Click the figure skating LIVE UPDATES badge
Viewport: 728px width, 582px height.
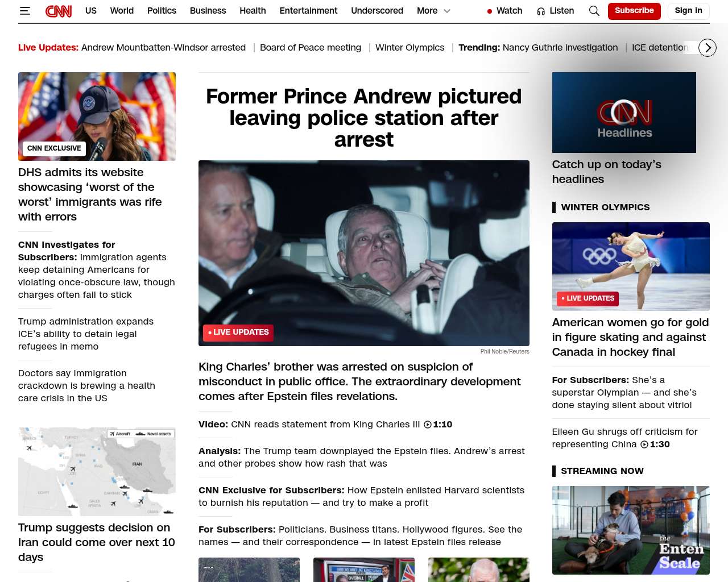coord(588,298)
